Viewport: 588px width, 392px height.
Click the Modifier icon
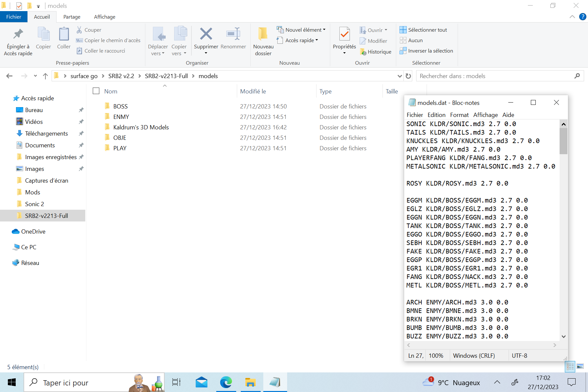363,41
